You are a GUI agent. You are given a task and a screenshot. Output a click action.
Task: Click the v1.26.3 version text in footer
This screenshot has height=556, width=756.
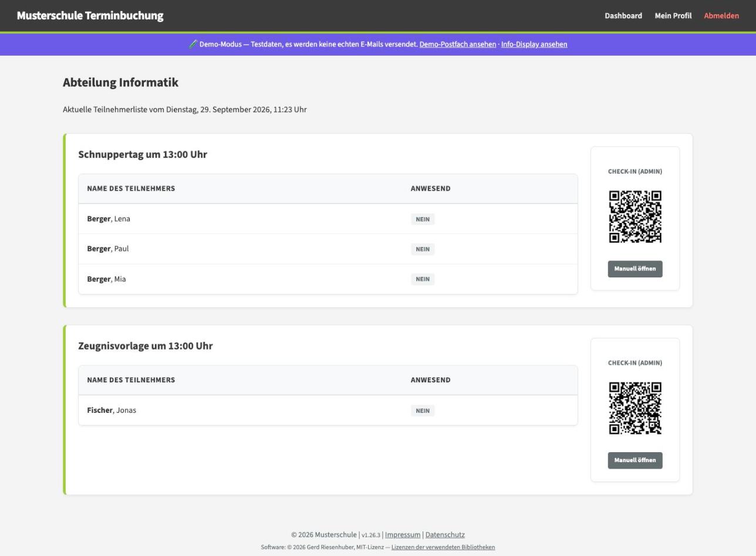point(371,535)
